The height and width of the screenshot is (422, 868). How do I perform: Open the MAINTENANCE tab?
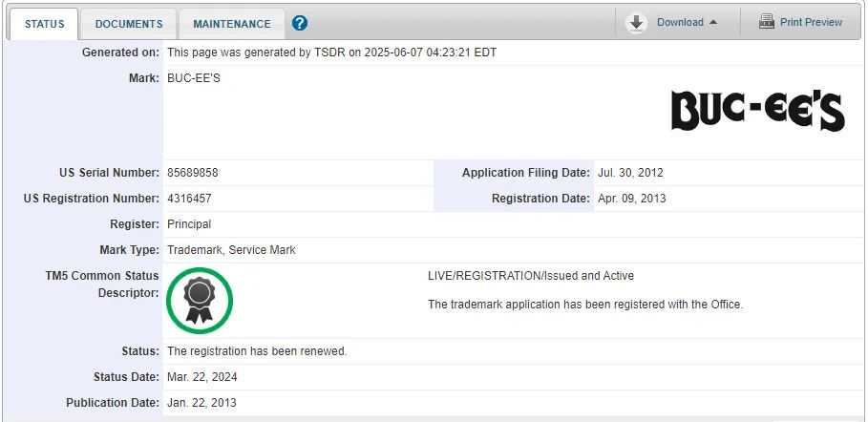(232, 25)
